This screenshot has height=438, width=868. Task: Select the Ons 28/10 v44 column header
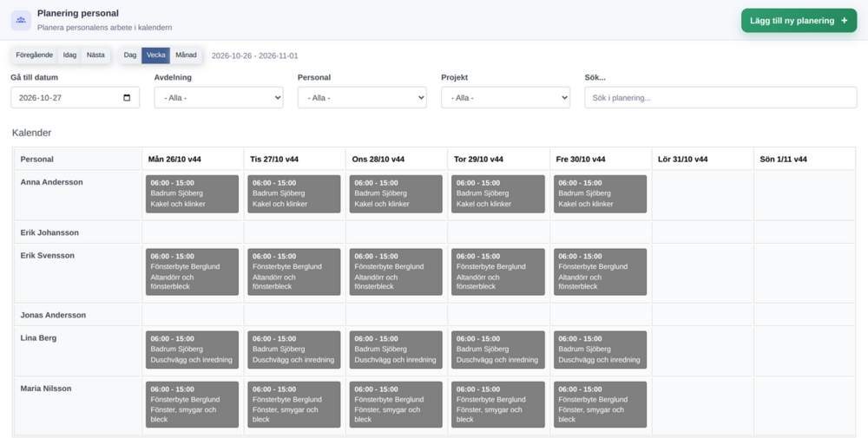coord(396,160)
